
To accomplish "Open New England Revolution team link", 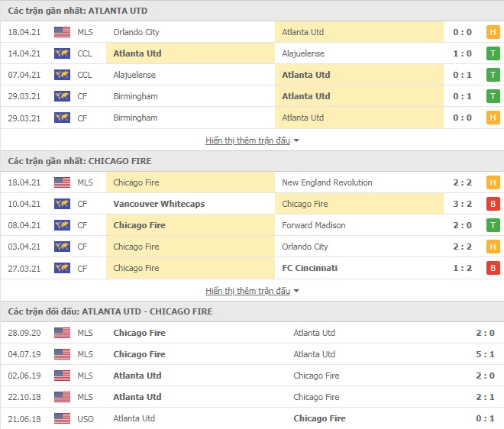I will tap(327, 182).
